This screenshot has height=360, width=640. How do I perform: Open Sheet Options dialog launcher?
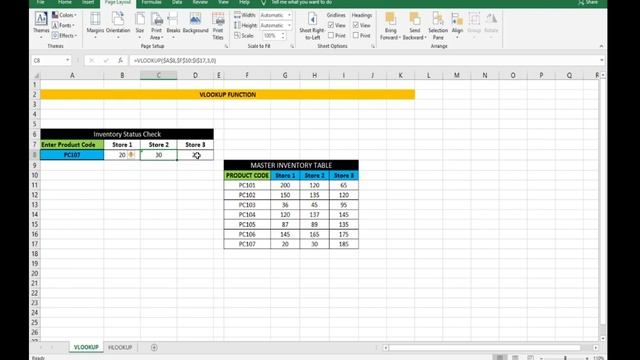pyautogui.click(x=373, y=47)
